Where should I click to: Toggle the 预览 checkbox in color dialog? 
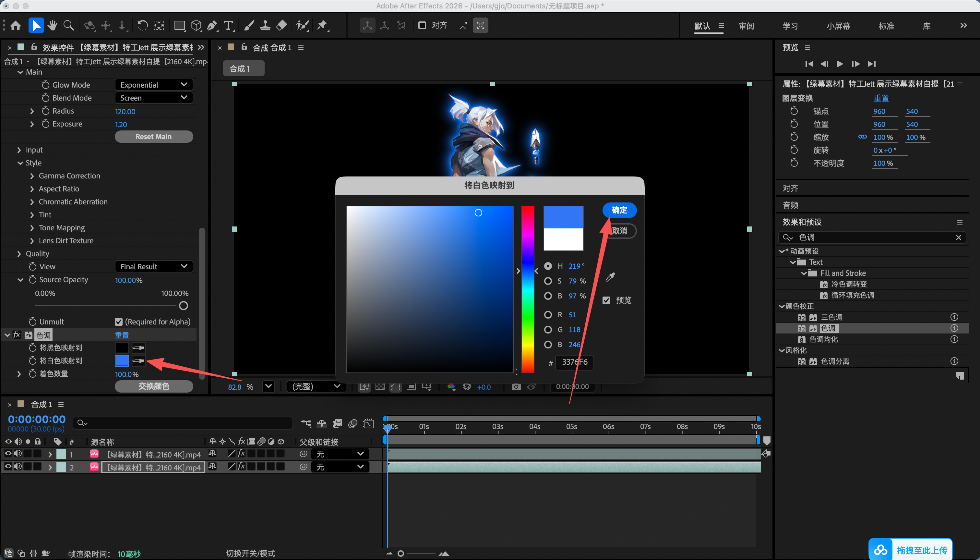pyautogui.click(x=606, y=300)
